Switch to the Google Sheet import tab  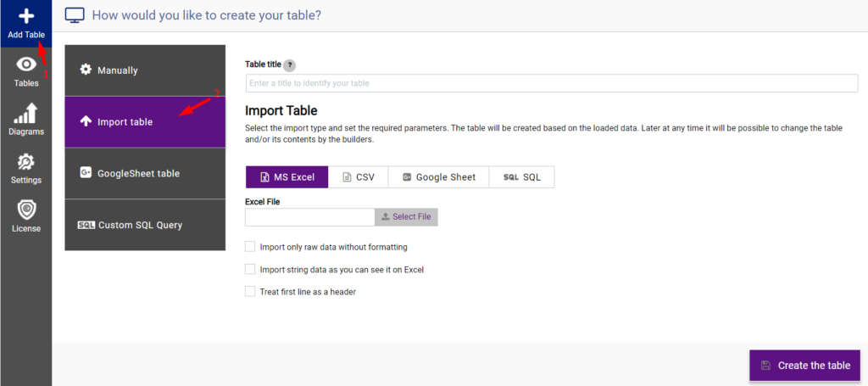coord(438,177)
